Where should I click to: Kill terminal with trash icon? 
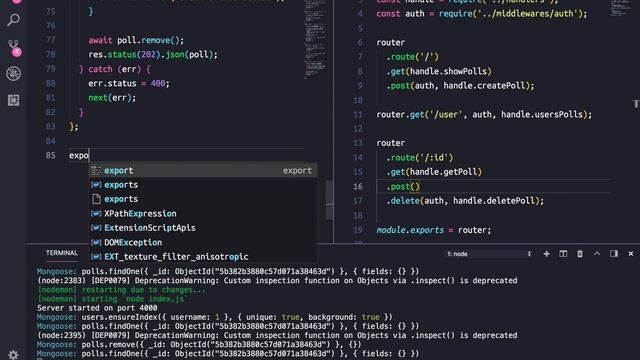tap(580, 254)
